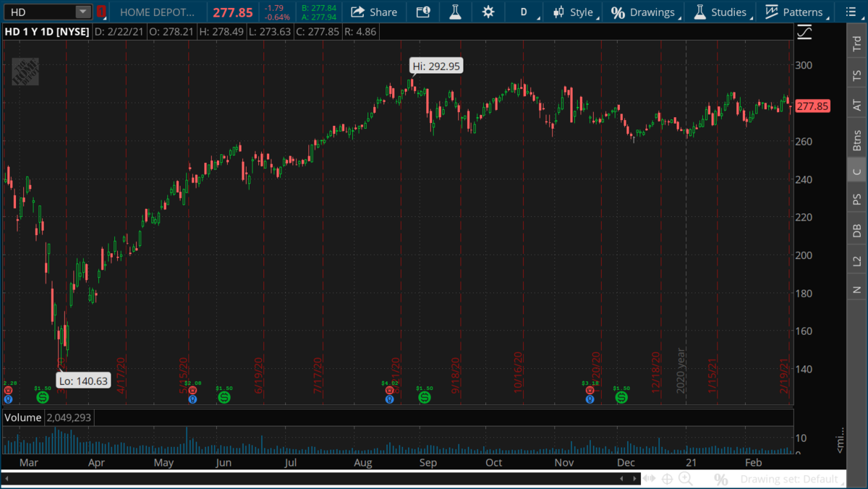Screen dimensions: 868x489
Task: Open the PS sidebar tab
Action: click(x=857, y=199)
